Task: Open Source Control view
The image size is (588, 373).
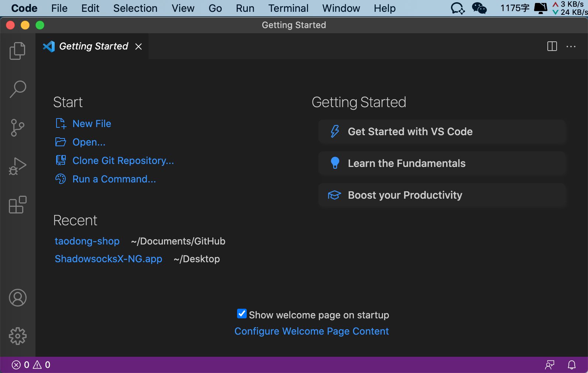Action: (17, 128)
